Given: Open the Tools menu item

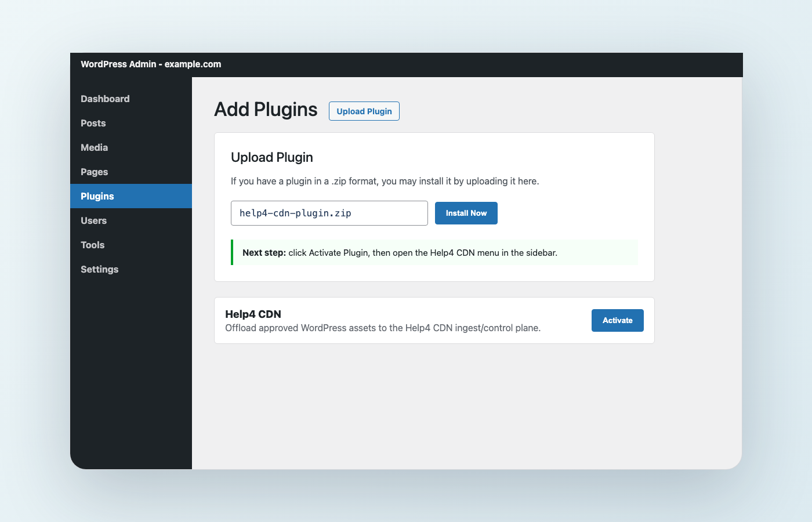Looking at the screenshot, I should coord(131,245).
